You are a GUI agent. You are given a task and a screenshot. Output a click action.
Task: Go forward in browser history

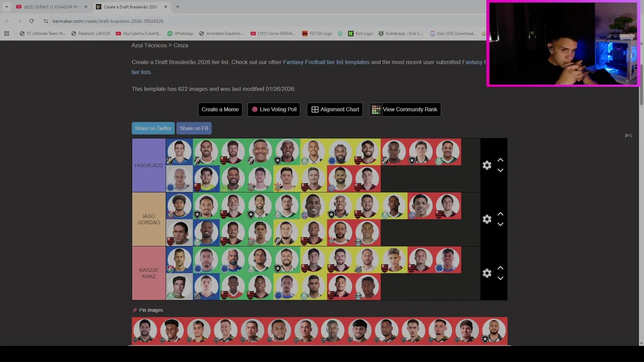pos(19,21)
